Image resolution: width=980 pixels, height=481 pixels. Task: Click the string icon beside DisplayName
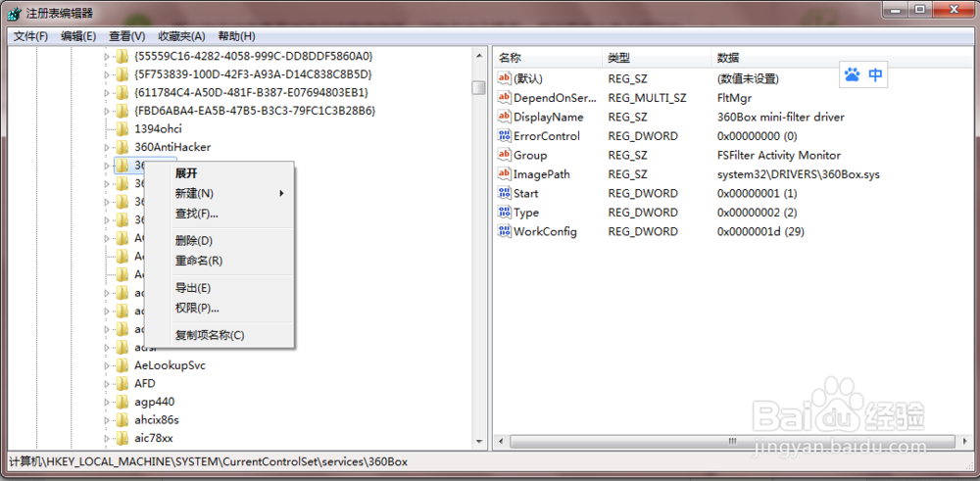504,117
